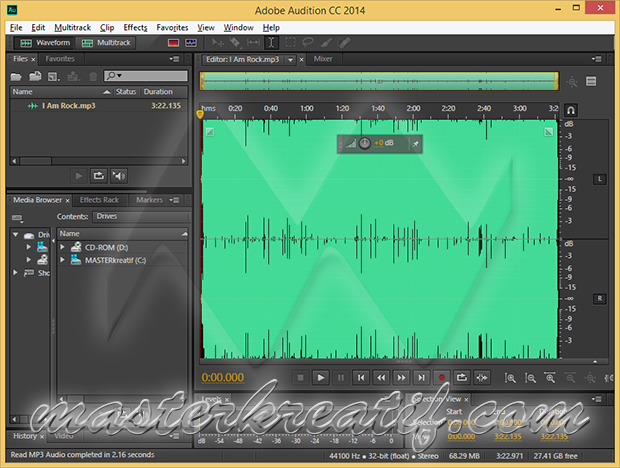
Task: Select the Lasso Selection tool
Action: tap(308, 42)
